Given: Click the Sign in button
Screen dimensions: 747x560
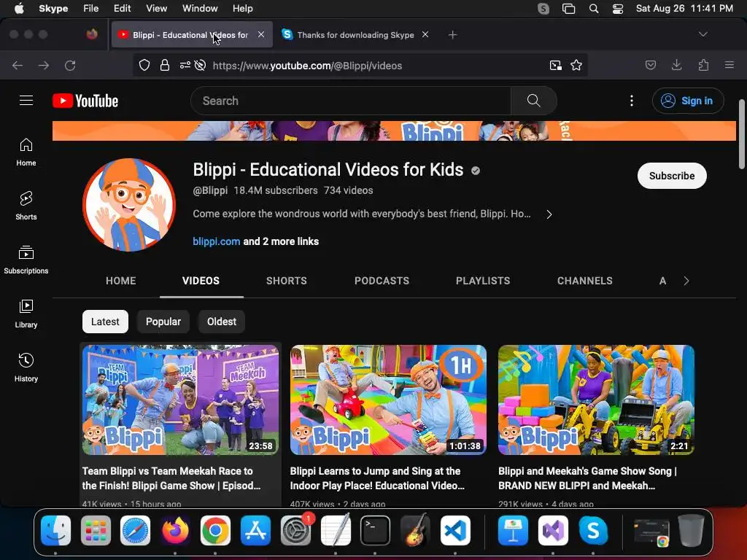Looking at the screenshot, I should coord(688,101).
